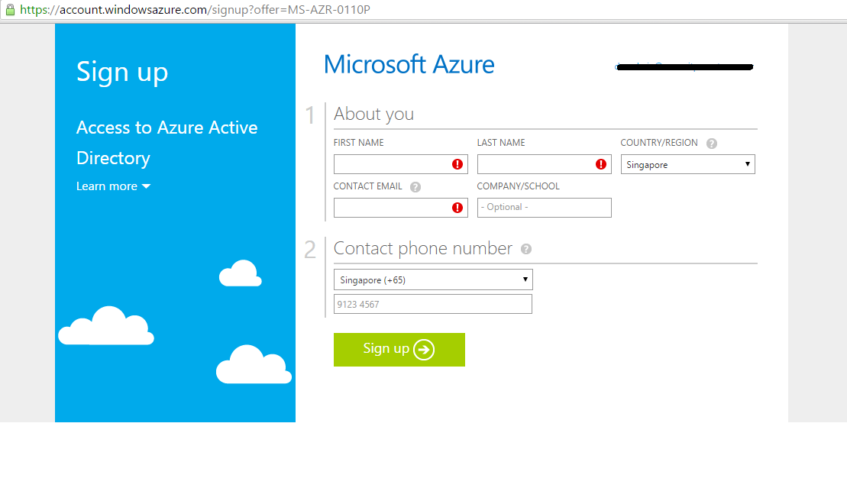Click the CONTACT EMAIL label
Viewport: 847px width, 504px height.
pyautogui.click(x=368, y=186)
